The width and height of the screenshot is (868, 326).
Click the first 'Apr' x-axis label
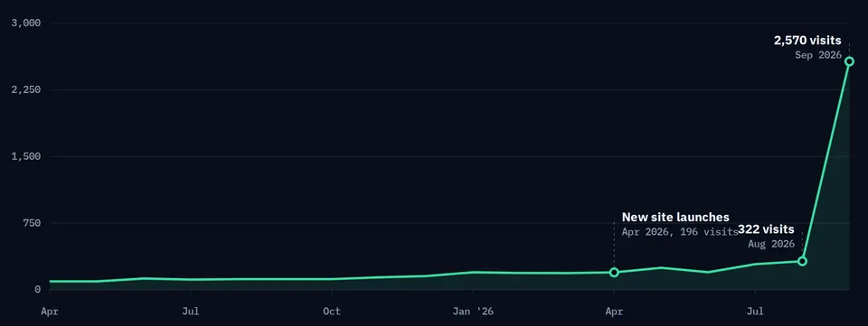coord(50,312)
